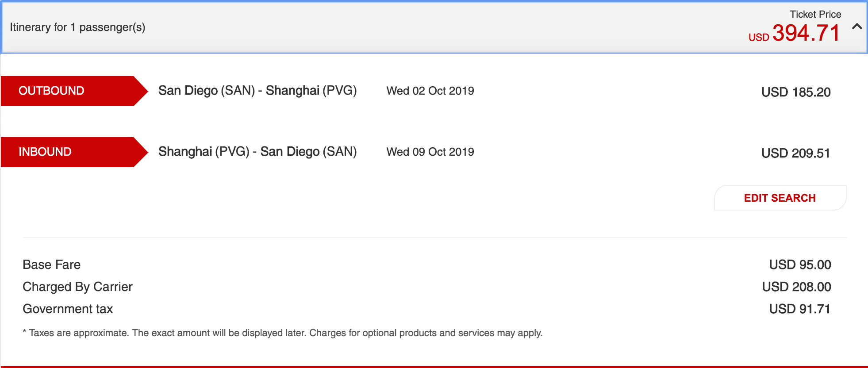Click the EDIT SEARCH button

tap(780, 198)
